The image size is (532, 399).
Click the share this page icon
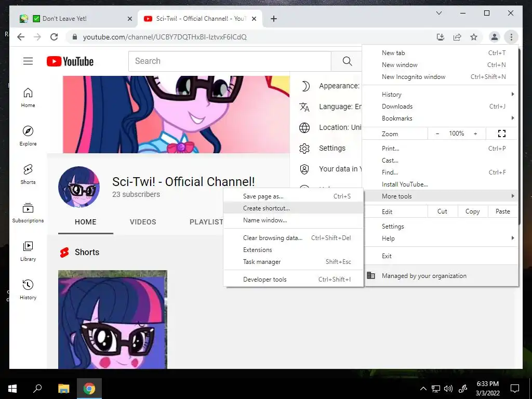pyautogui.click(x=457, y=37)
